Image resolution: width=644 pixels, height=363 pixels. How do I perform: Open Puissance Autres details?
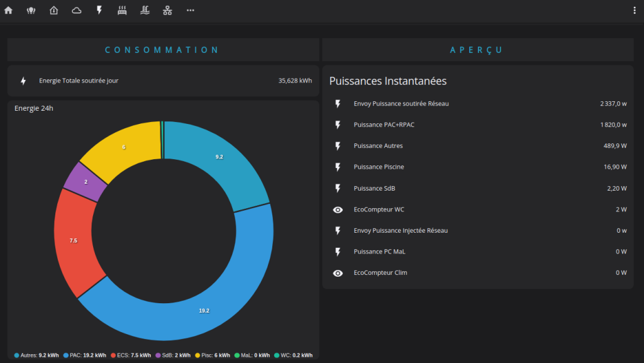click(478, 146)
